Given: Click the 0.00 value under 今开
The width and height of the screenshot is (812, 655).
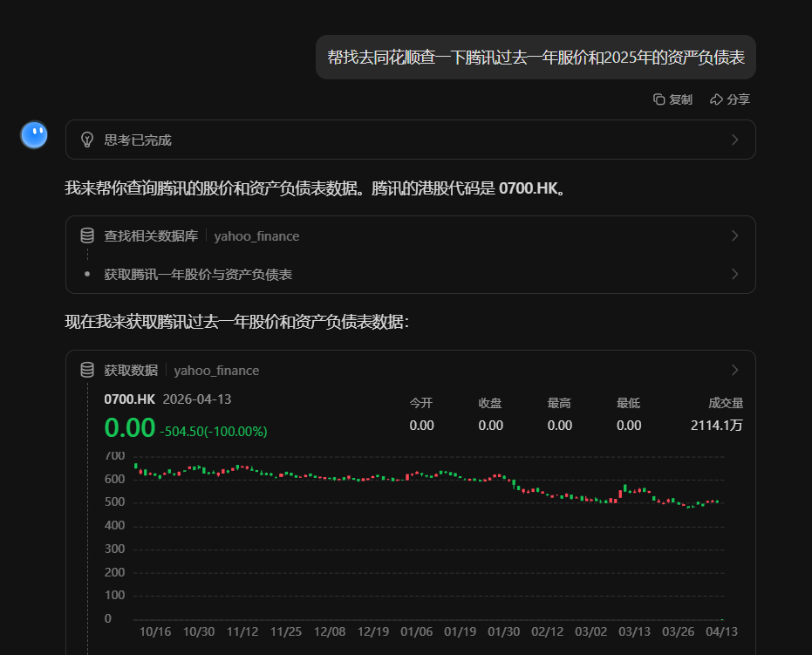Looking at the screenshot, I should [x=421, y=426].
